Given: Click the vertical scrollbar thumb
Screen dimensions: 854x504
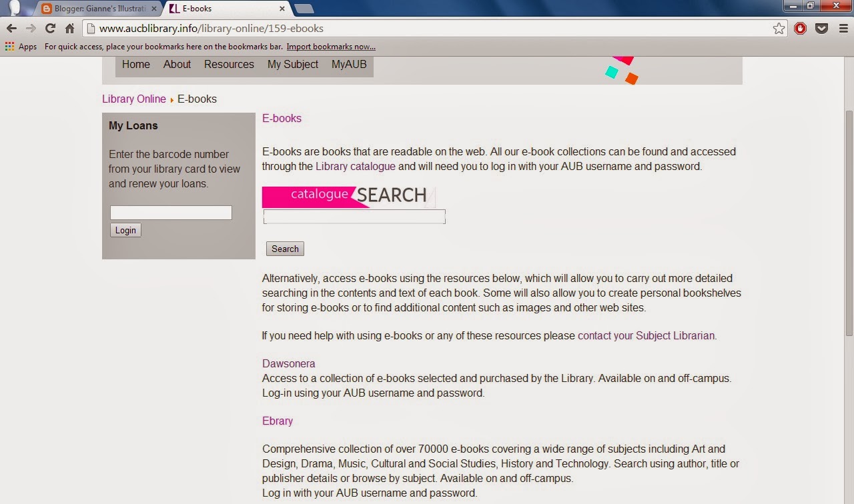Looking at the screenshot, I should (849, 223).
